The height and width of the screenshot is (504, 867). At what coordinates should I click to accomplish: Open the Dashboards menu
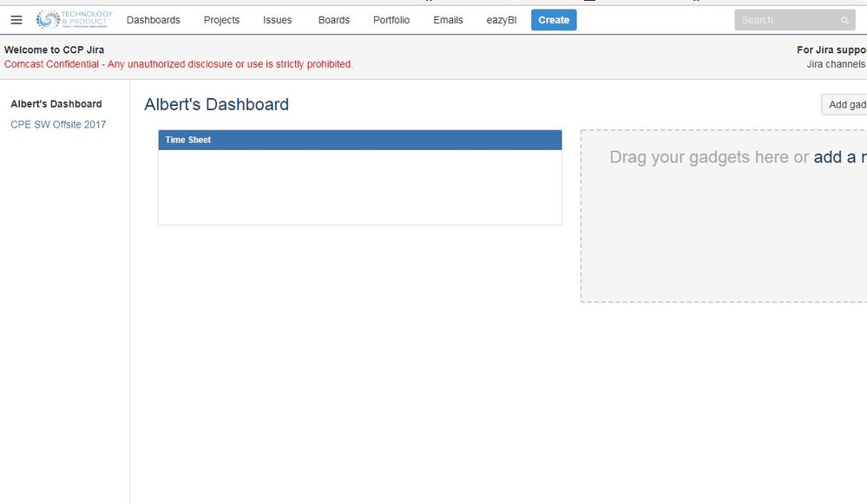(x=153, y=20)
